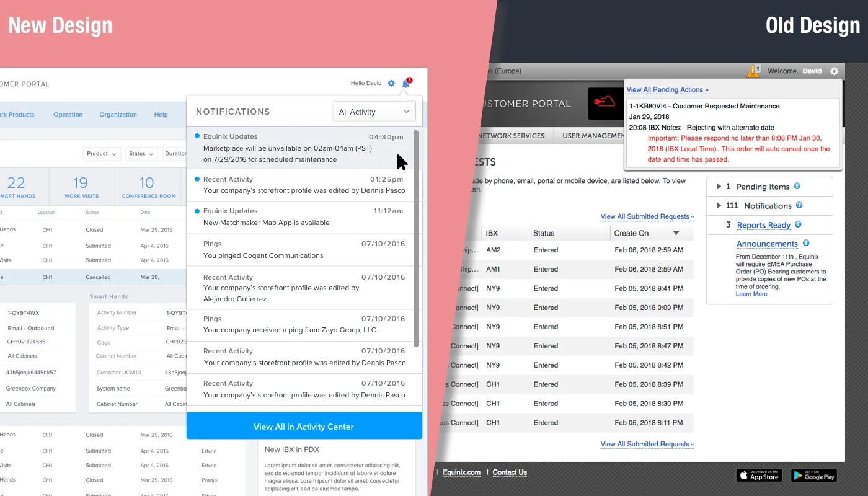Click the info icon beside Pending Items

[x=797, y=186]
